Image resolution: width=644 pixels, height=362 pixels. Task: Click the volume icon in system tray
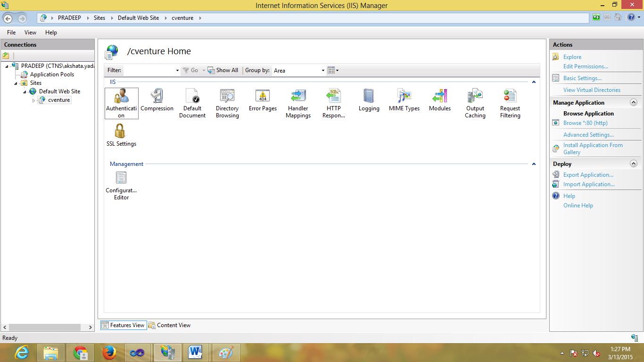(596, 353)
